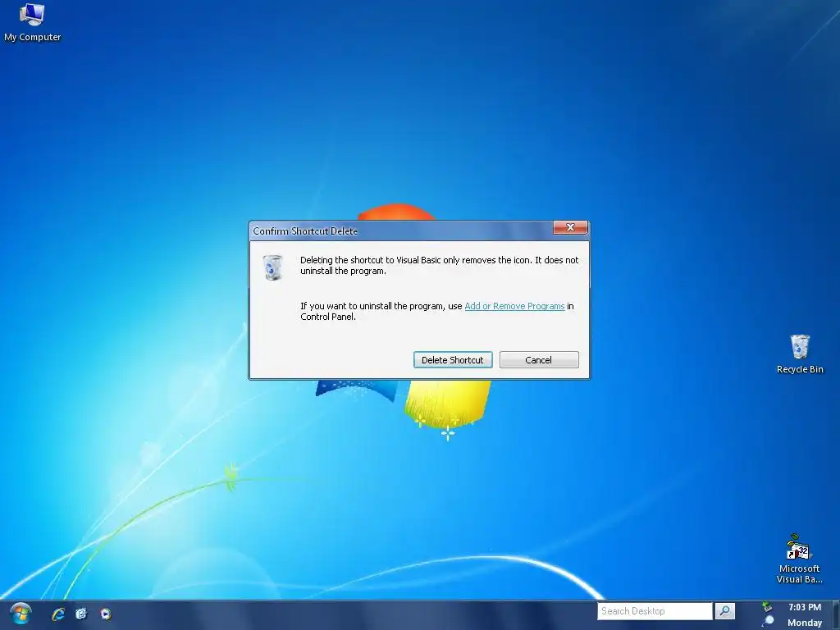The width and height of the screenshot is (840, 630).
Task: Launch Windows Media Player from quick launch
Action: pos(106,614)
